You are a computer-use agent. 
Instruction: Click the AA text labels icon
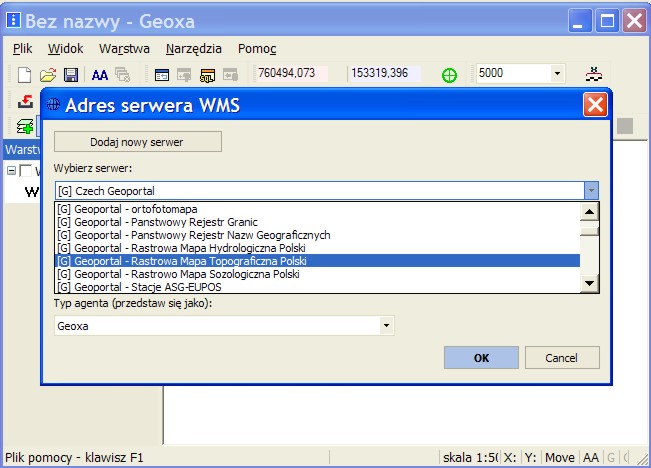click(x=100, y=75)
